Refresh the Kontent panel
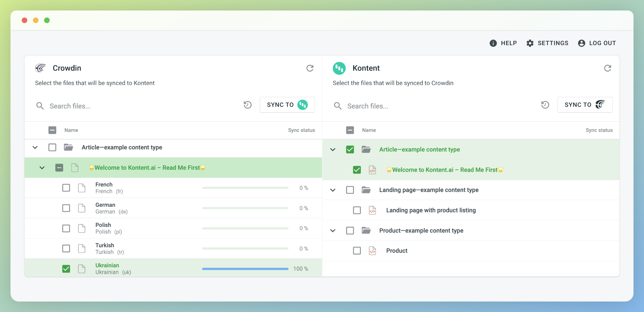Screen dimensions: 644x312 608,68
